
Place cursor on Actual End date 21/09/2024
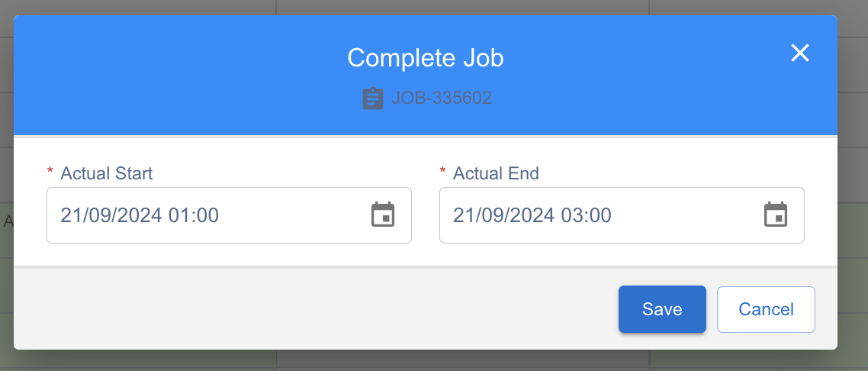pyautogui.click(x=503, y=215)
